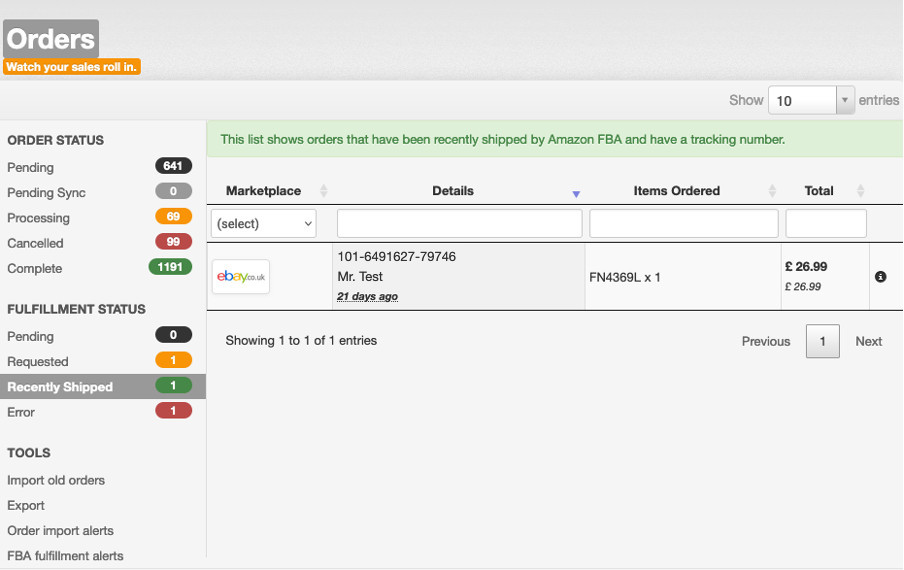
Task: Sort by Items Ordered column arrows
Action: [x=772, y=191]
